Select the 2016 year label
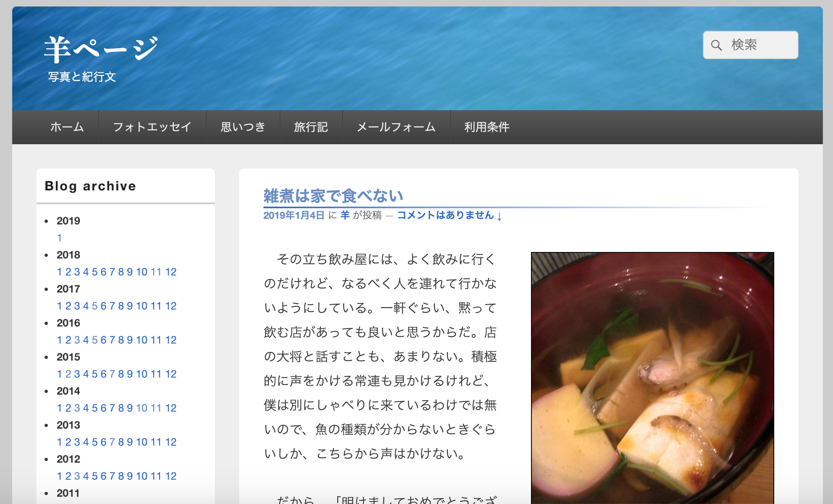 coord(69,323)
